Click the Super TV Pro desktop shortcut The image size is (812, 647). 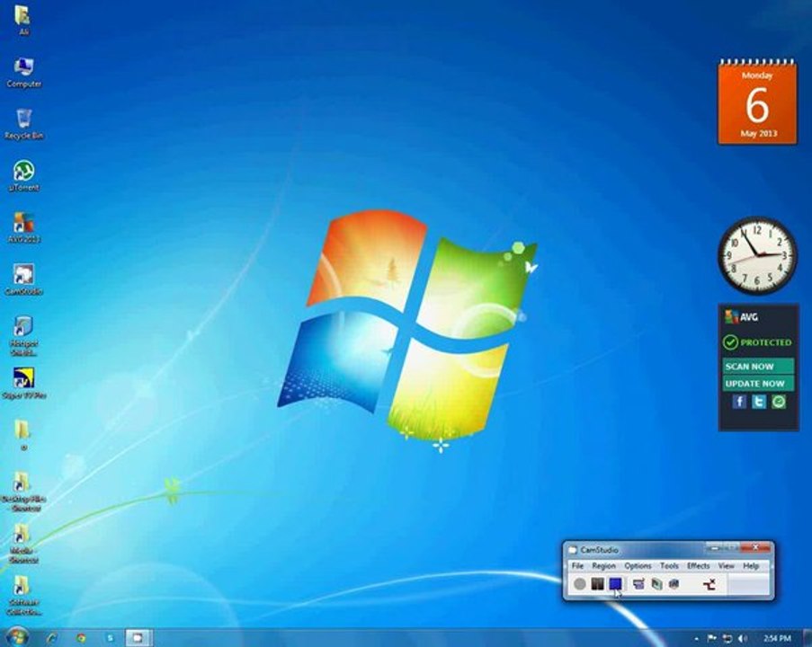coord(23,383)
